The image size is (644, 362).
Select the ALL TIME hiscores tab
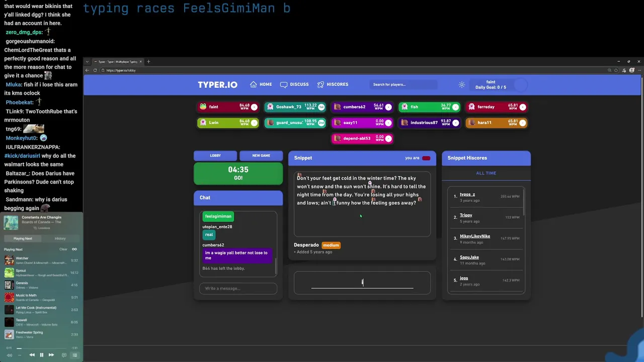point(486,173)
